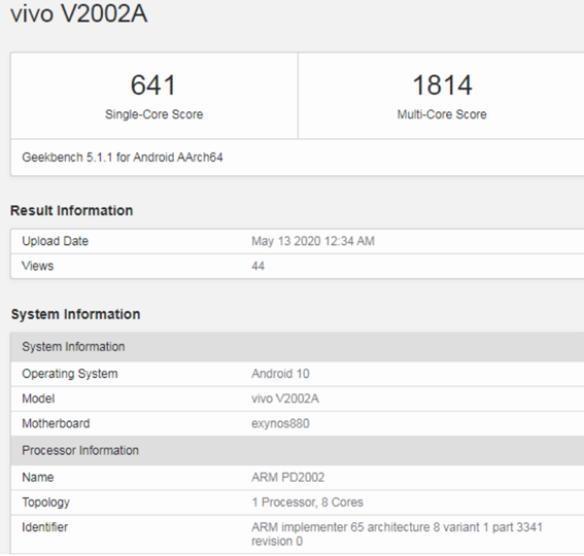Click the Multi-Core Score label
Image resolution: width=584 pixels, height=556 pixels.
pos(442,114)
